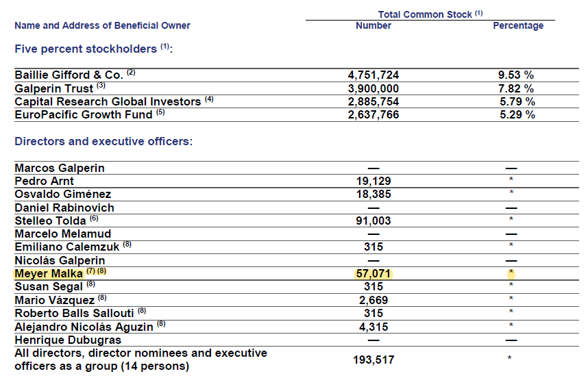Screen dimensions: 588x376
Task: Select the Percentage column header
Action: (x=518, y=25)
